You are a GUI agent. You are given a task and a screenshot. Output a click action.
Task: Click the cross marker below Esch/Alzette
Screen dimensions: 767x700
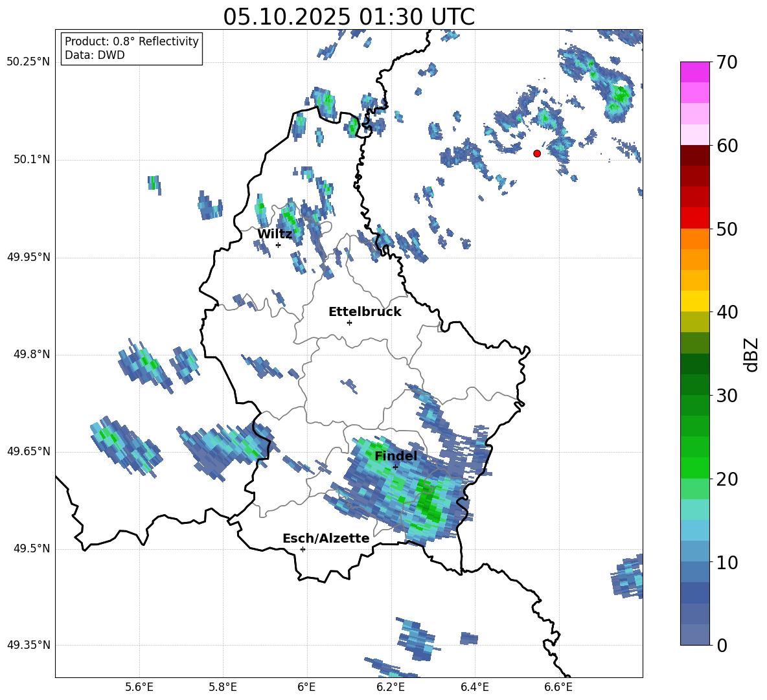pyautogui.click(x=303, y=549)
